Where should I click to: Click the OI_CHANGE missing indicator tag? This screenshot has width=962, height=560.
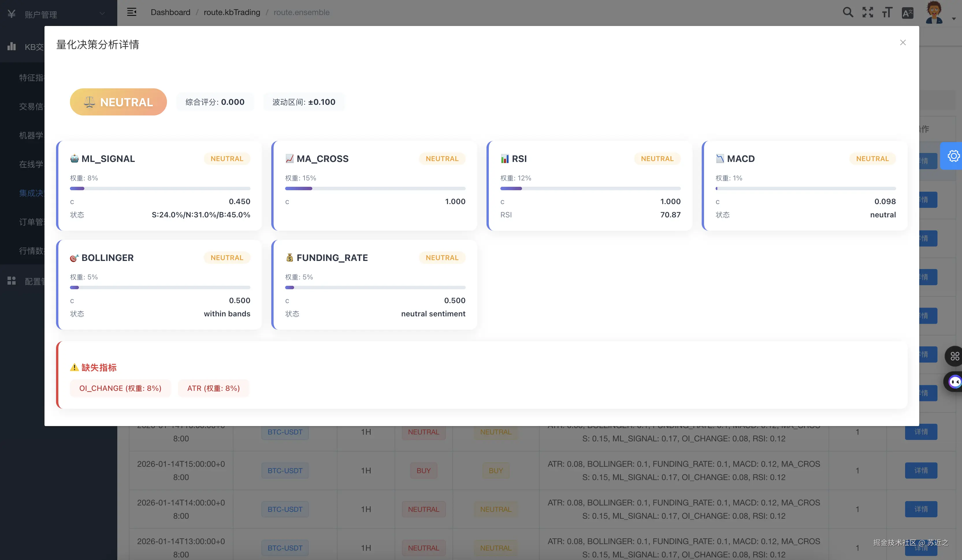120,388
